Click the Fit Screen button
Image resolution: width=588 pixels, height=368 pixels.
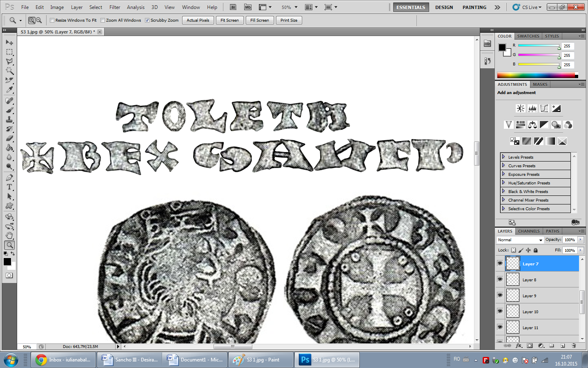pos(229,20)
